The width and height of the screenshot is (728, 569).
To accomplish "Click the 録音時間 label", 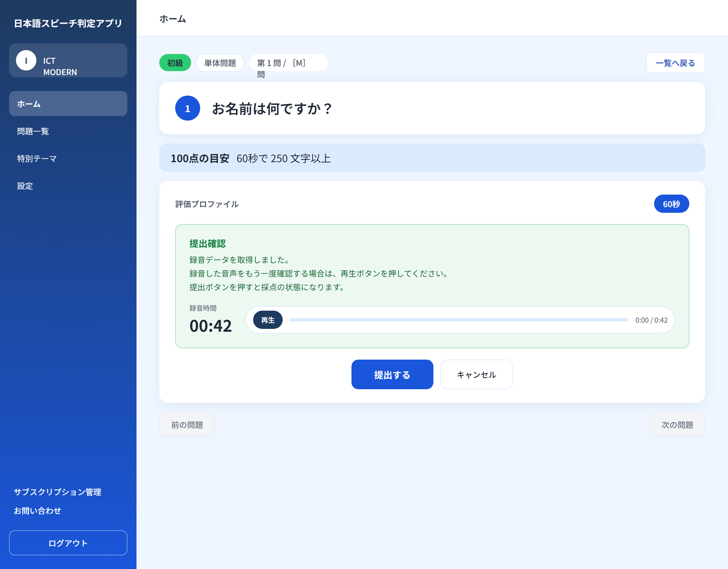I will click(203, 308).
